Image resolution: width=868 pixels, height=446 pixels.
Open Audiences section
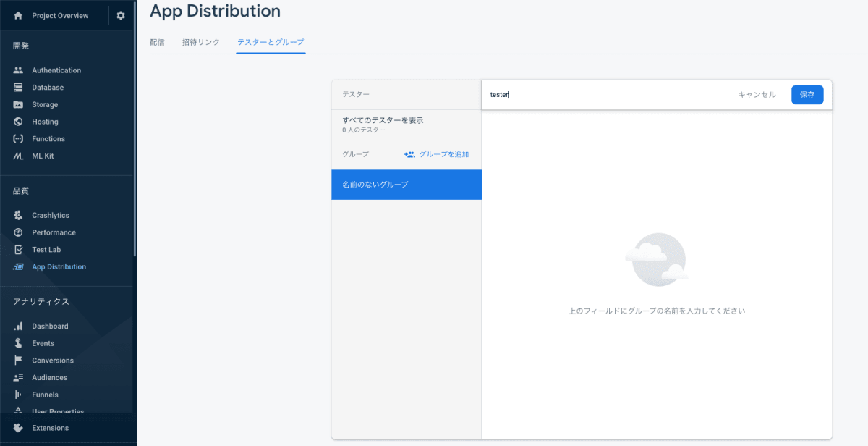click(x=49, y=378)
